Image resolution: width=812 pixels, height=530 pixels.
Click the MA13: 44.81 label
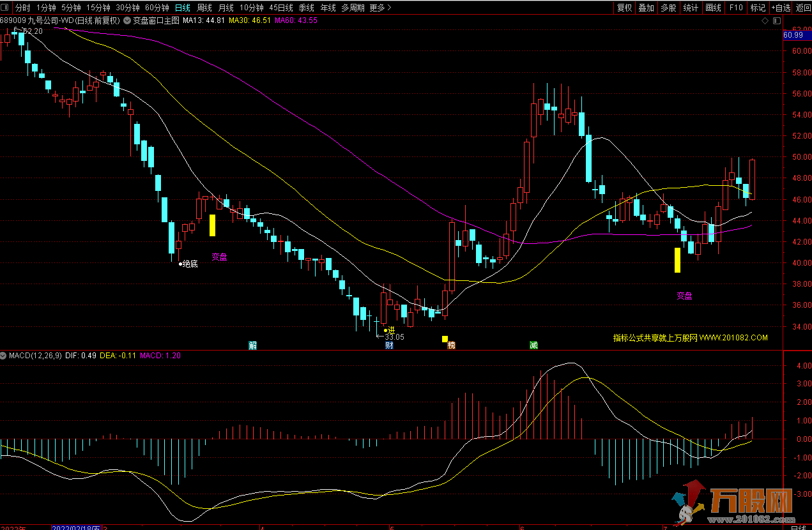point(204,20)
